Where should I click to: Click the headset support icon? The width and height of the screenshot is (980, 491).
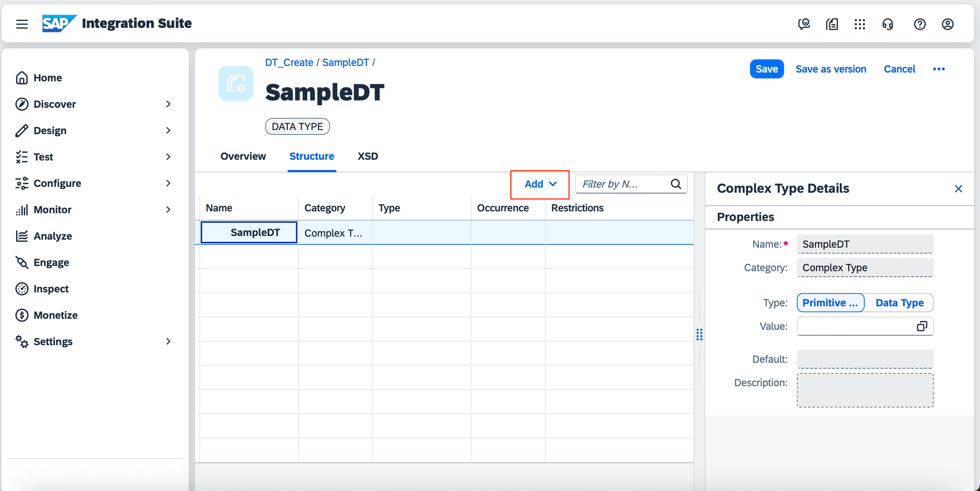[x=887, y=24]
